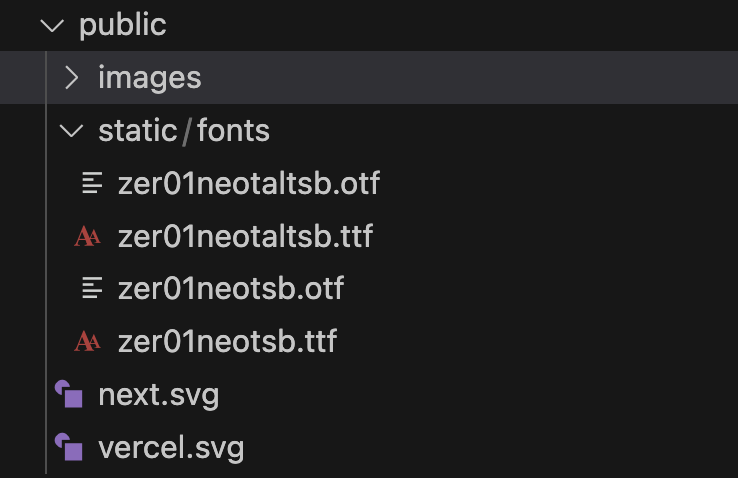Select the public folder name
The width and height of the screenshot is (738, 478).
[x=122, y=26]
